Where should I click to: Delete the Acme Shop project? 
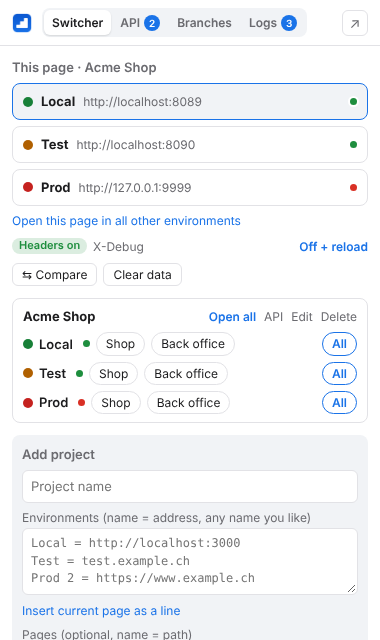pyautogui.click(x=338, y=317)
